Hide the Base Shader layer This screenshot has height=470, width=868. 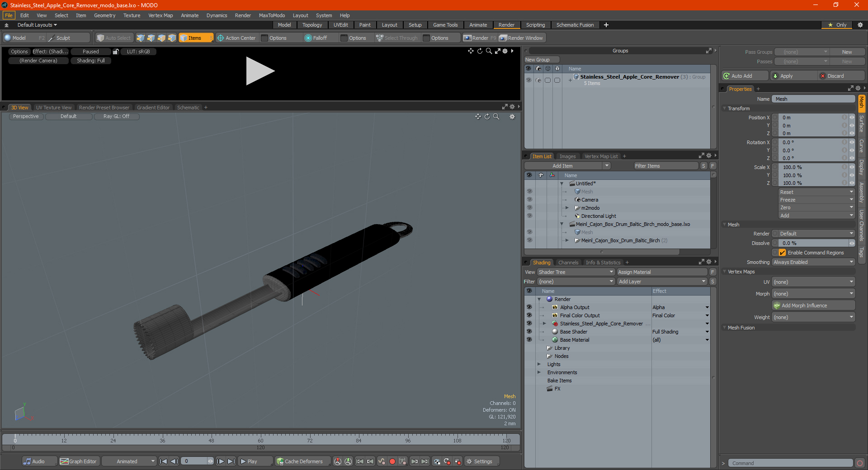click(x=529, y=331)
